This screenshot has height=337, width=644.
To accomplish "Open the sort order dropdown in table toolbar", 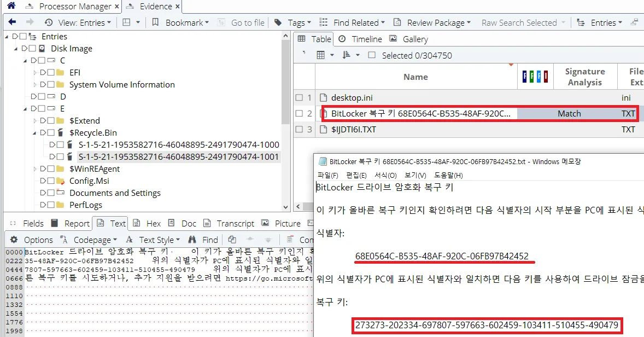I will coord(350,55).
